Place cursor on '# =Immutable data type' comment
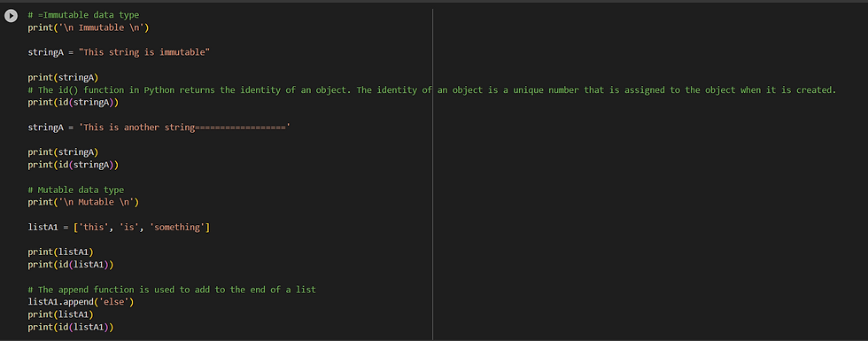 83,15
